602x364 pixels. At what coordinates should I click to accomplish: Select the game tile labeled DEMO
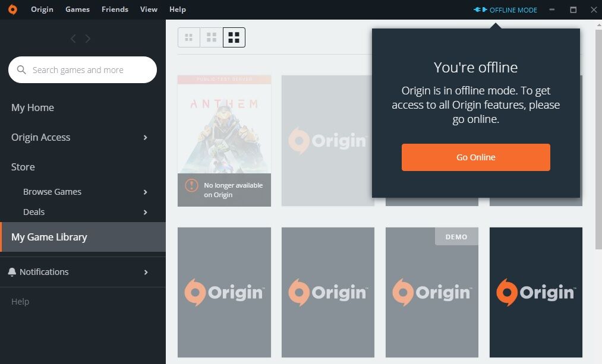click(432, 292)
